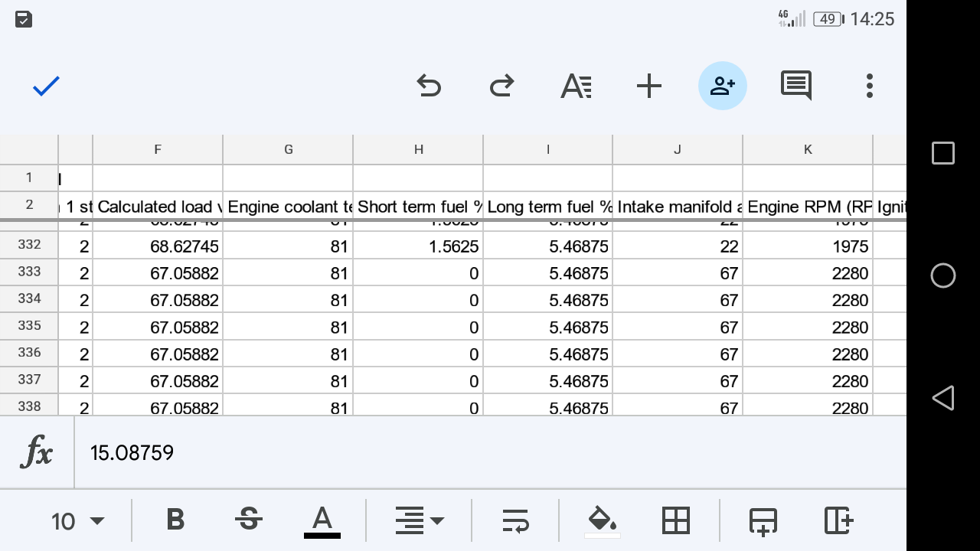Tap the fx formula icon

coord(37,453)
